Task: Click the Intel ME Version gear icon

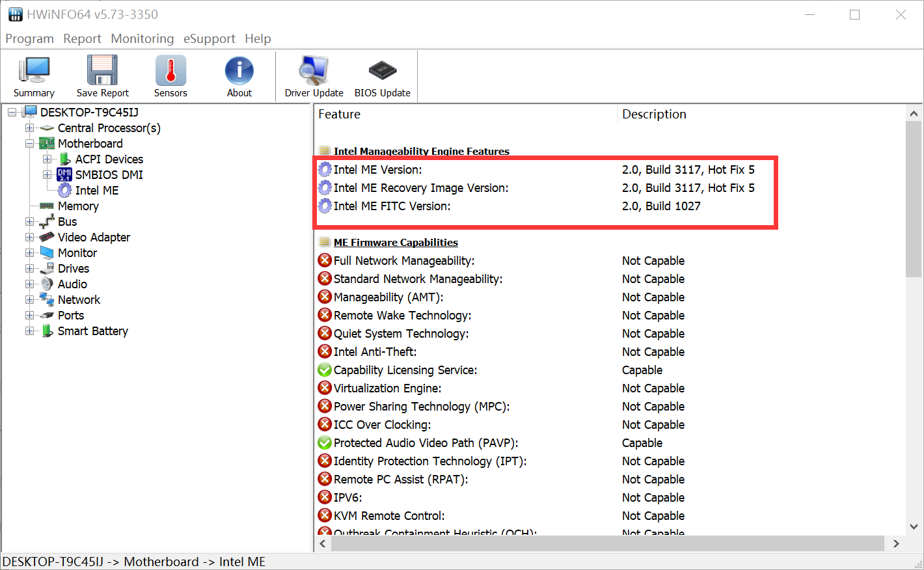Action: point(325,170)
